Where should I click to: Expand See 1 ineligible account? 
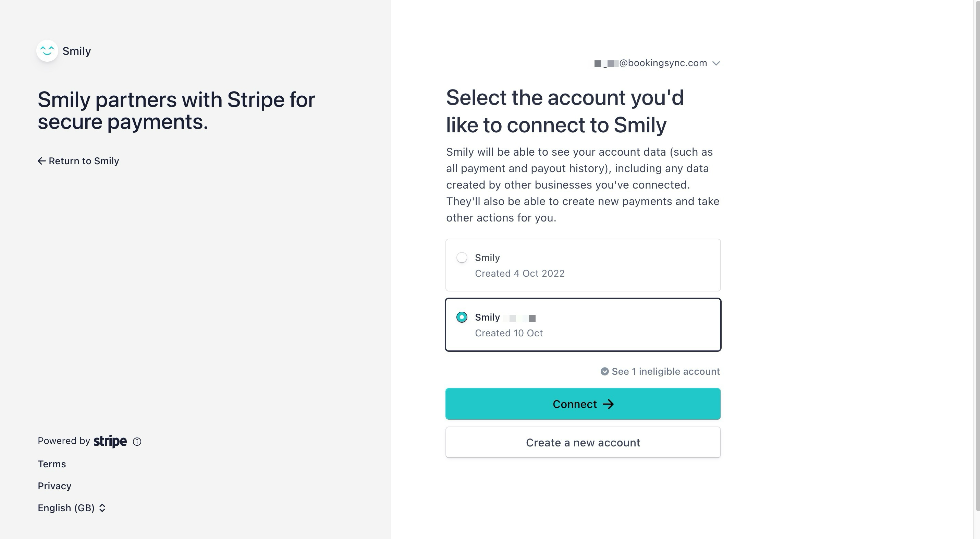660,372
